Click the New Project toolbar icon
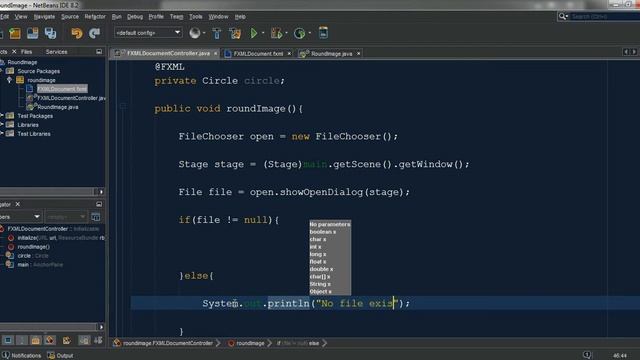 [15, 33]
